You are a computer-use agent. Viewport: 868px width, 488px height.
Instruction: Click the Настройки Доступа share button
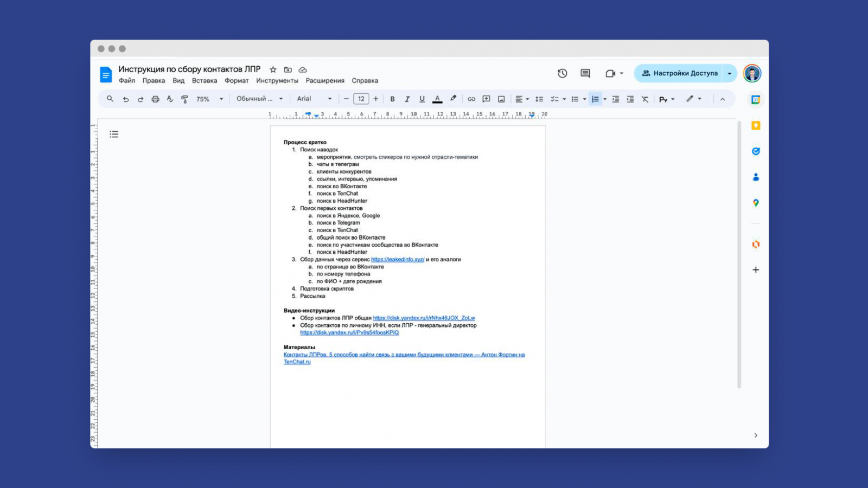click(x=679, y=73)
